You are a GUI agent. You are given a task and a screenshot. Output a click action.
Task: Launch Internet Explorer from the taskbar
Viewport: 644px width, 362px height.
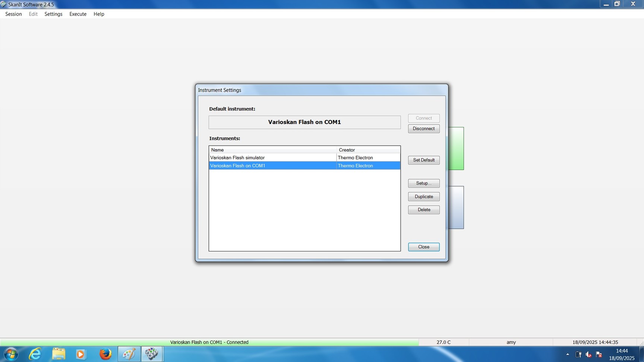35,354
